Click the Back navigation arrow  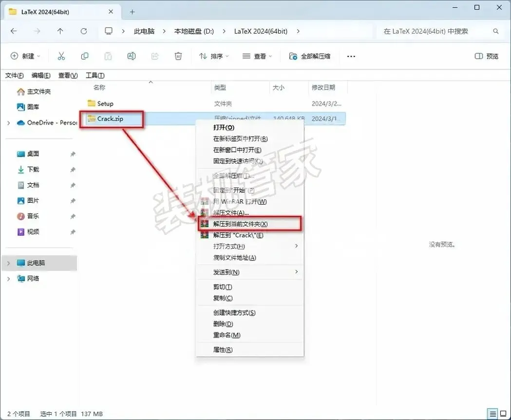[x=14, y=31]
